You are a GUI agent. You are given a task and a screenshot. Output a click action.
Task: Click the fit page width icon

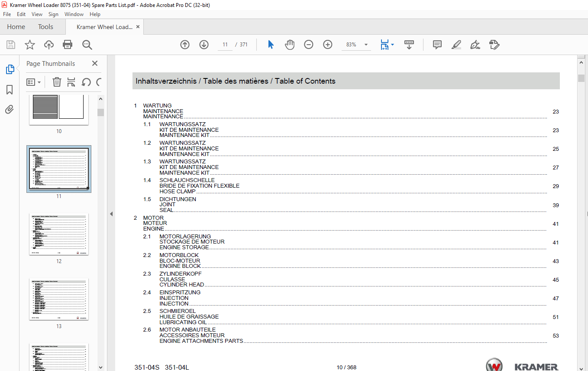(384, 45)
